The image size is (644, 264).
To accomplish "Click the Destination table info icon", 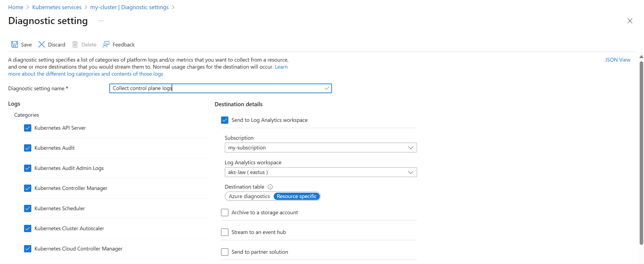I will (x=270, y=187).
